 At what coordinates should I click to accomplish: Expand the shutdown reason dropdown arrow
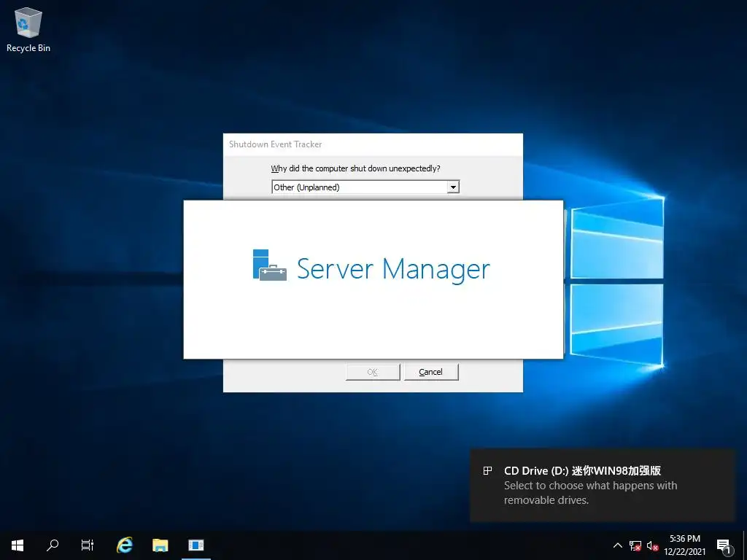453,187
